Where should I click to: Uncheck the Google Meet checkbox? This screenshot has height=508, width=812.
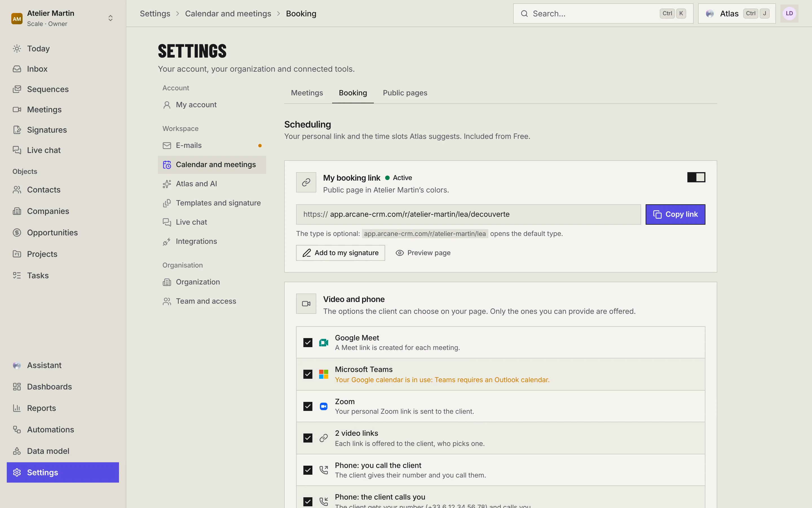pos(308,343)
